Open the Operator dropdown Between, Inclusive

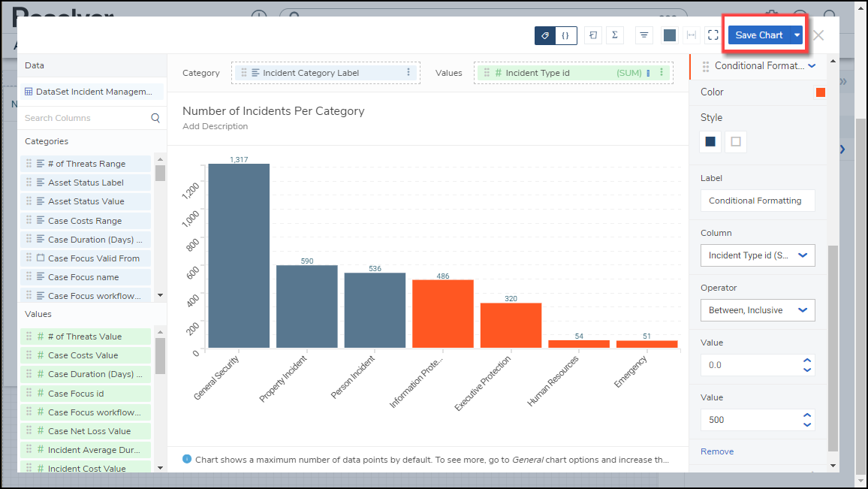click(x=757, y=310)
